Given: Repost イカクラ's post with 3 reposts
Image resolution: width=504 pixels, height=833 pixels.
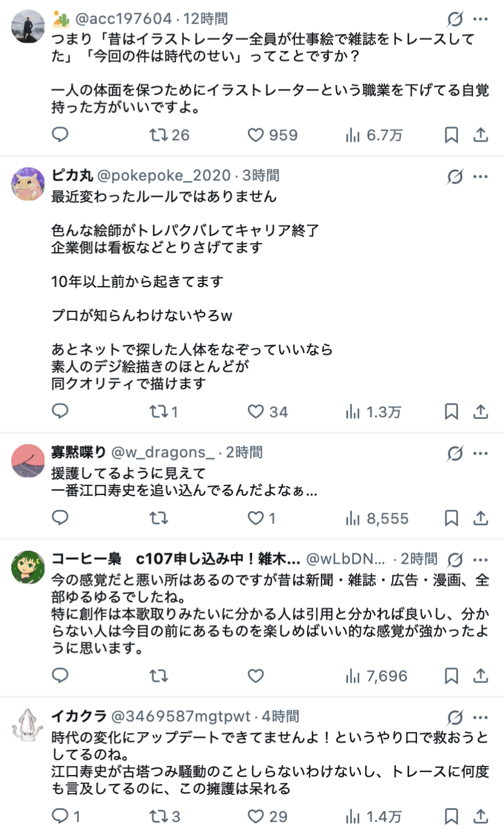Looking at the screenshot, I should pos(159,817).
